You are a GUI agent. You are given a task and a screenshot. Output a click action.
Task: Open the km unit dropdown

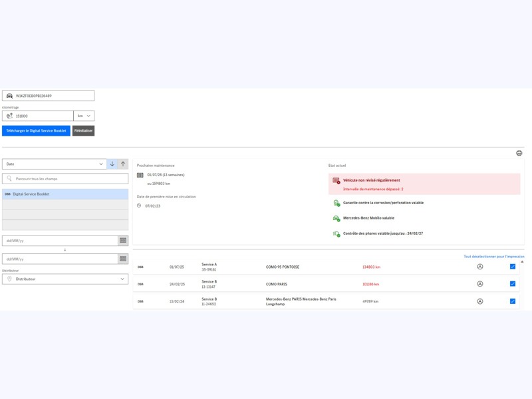point(84,116)
